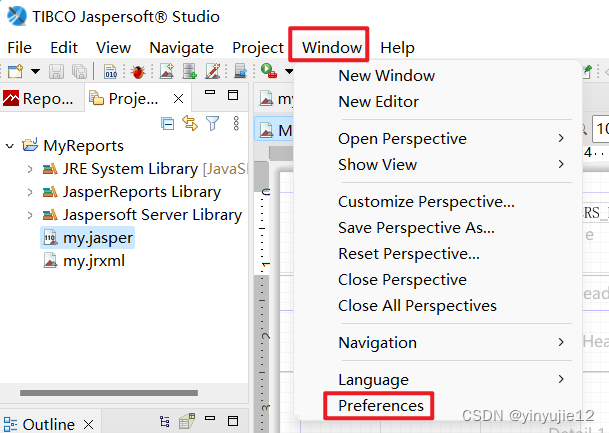Screen dimensions: 609x433
Task: Maximize the Project Explorer panel
Action: pos(233,95)
